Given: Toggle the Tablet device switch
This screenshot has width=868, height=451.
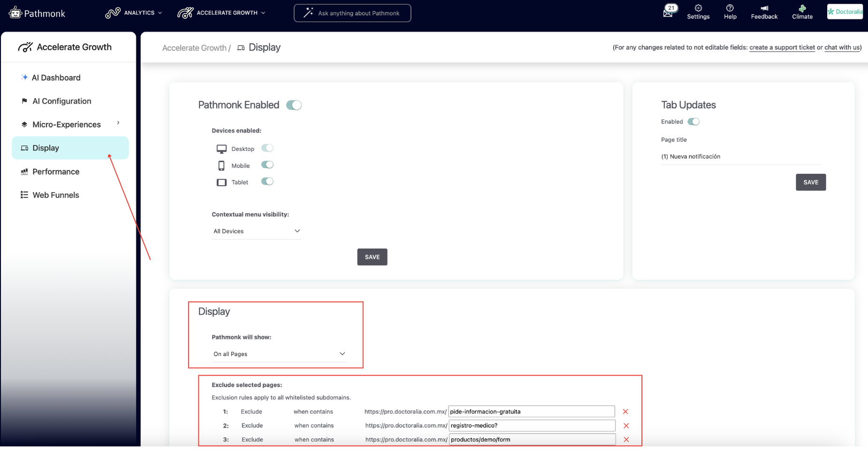Looking at the screenshot, I should pyautogui.click(x=267, y=181).
